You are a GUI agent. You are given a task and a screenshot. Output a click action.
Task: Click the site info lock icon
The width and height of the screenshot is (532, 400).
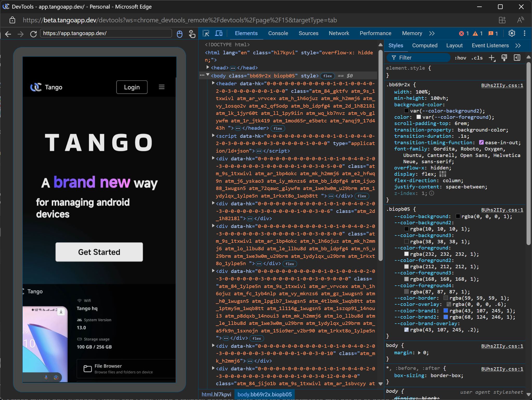pos(12,20)
